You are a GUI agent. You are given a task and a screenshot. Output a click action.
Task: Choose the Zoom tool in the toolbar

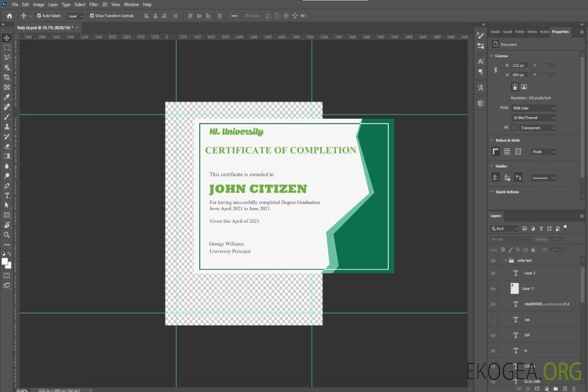coord(7,235)
